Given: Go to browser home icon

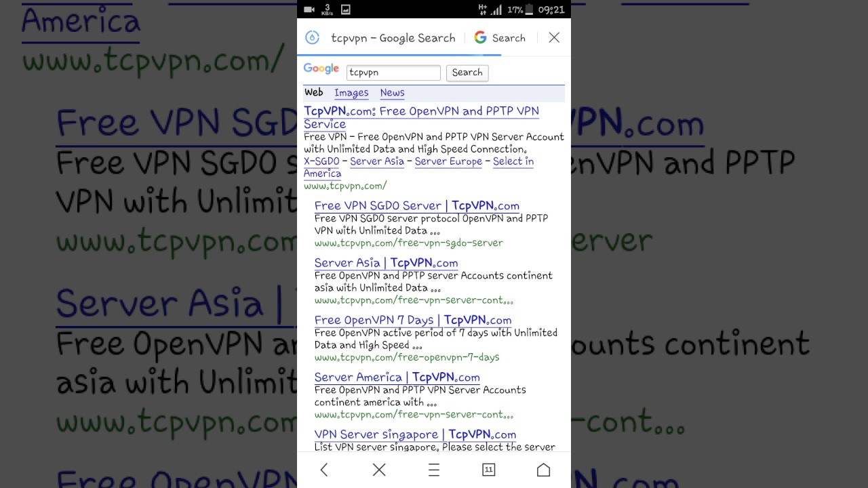Looking at the screenshot, I should point(543,470).
